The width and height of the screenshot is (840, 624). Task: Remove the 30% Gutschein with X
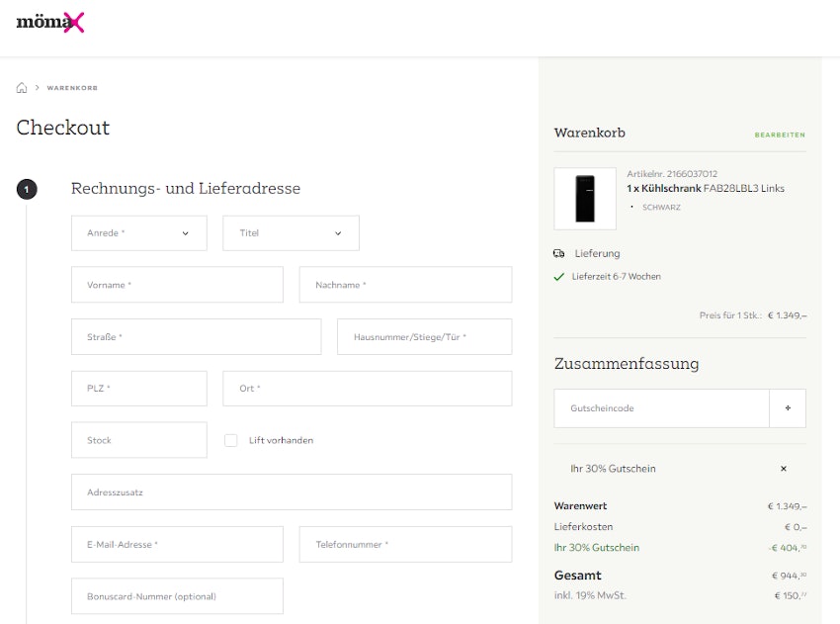pyautogui.click(x=784, y=469)
